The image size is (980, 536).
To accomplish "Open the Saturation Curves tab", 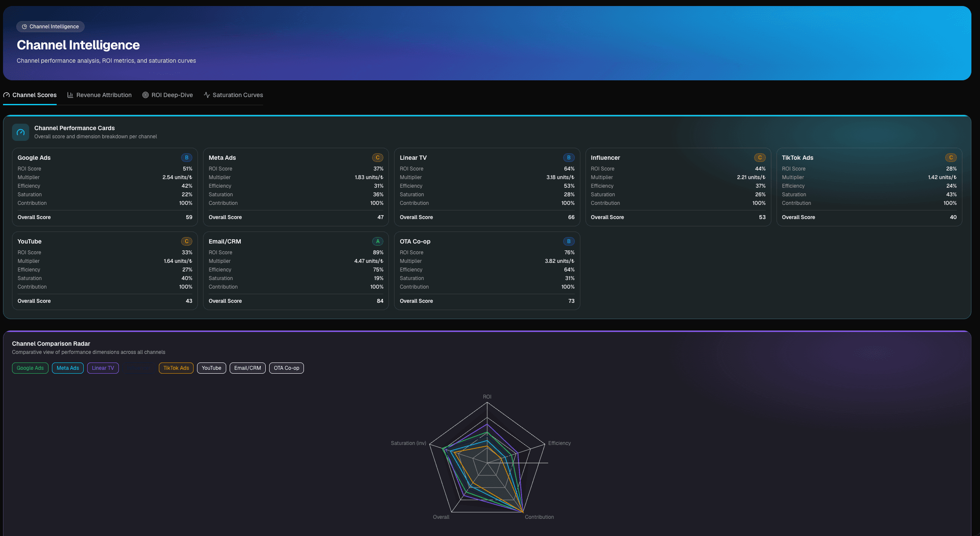I will tap(234, 95).
